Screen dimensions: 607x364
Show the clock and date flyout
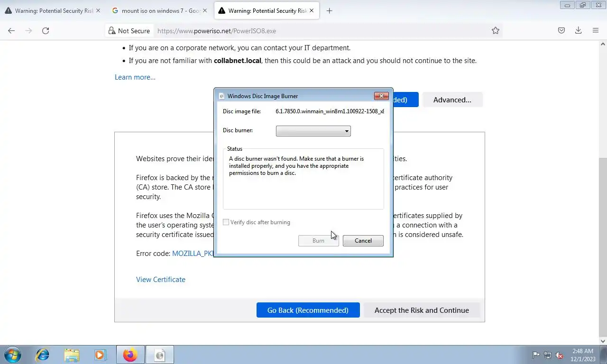[583, 355]
